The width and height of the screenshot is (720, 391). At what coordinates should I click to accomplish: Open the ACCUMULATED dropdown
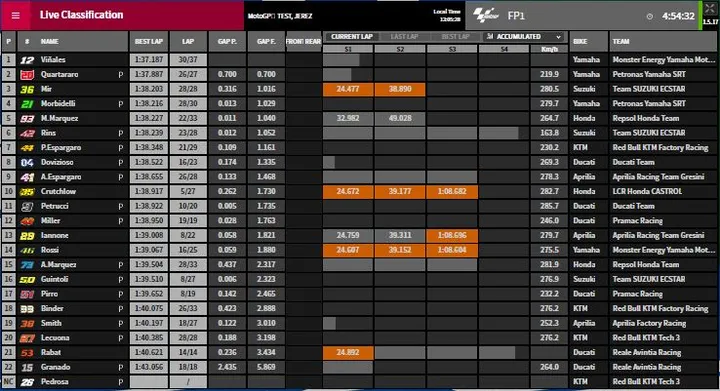525,37
